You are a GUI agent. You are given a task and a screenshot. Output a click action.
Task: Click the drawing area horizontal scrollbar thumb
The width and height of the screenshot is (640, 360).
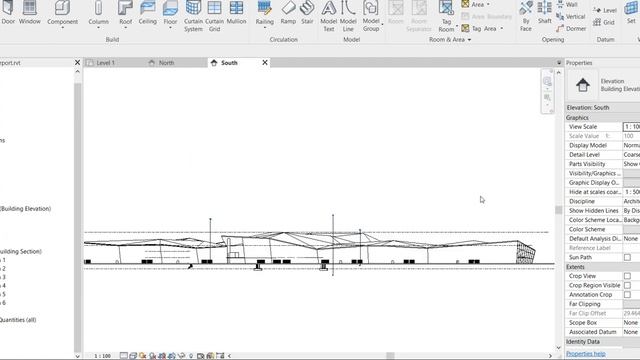[x=391, y=356]
